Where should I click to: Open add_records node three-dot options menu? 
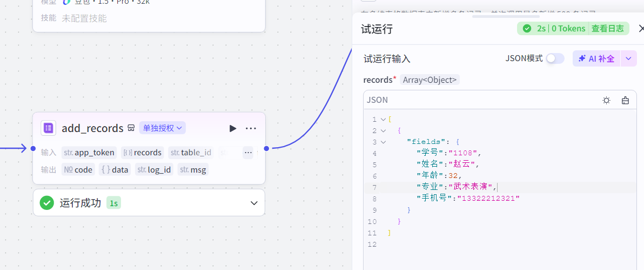click(x=251, y=128)
